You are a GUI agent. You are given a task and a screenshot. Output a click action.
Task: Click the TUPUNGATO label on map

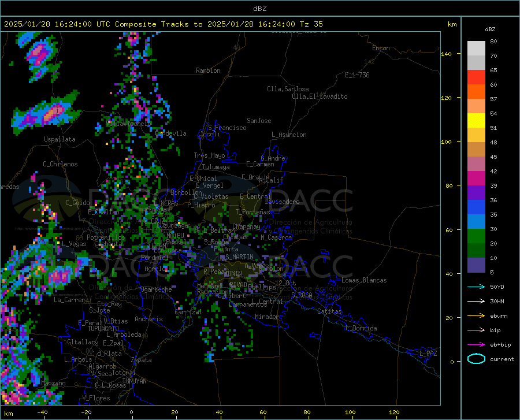(x=103, y=329)
